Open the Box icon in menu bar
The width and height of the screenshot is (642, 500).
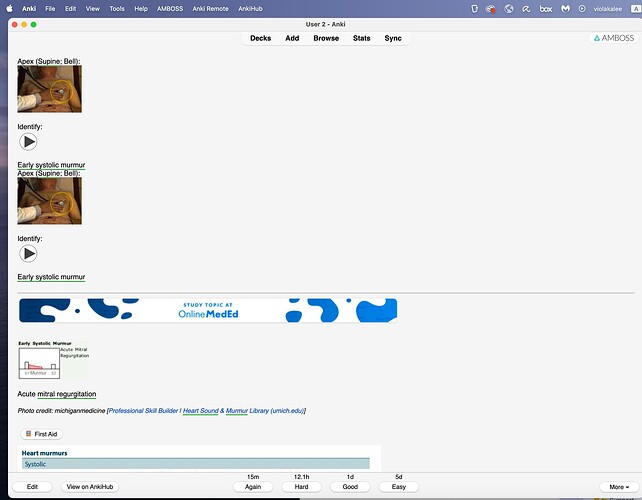click(x=545, y=8)
